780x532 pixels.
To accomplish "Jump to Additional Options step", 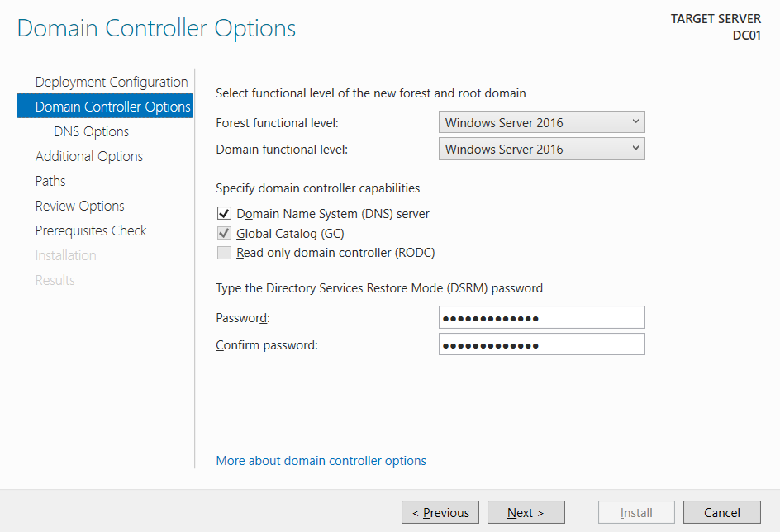I will click(x=89, y=156).
